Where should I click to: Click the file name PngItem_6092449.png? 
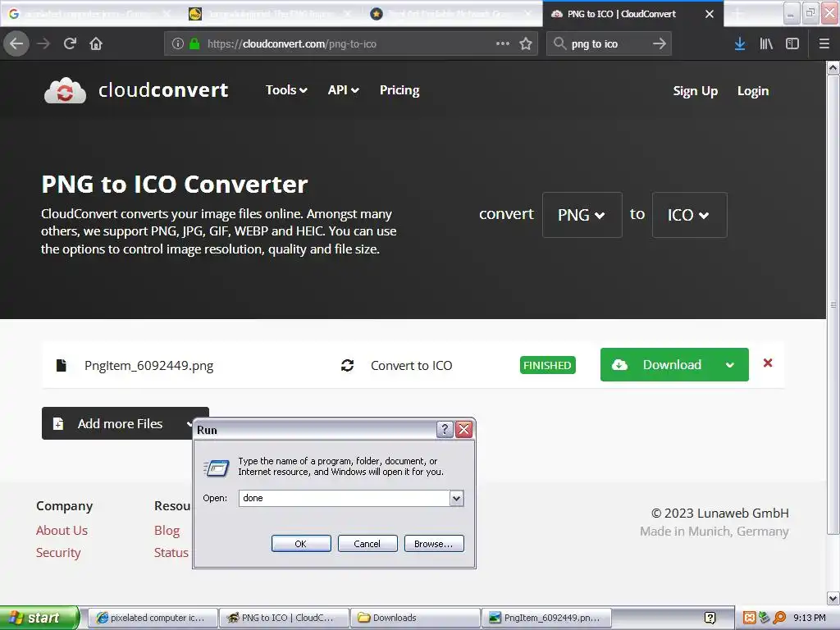point(149,365)
